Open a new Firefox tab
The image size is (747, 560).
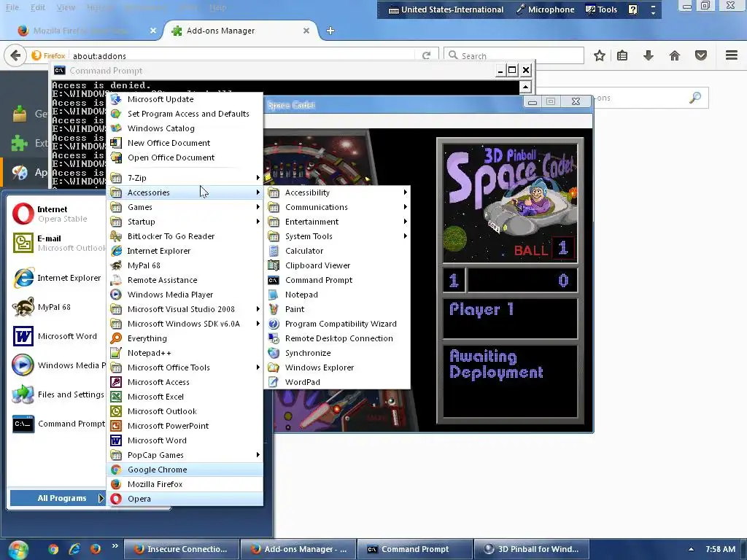click(330, 31)
